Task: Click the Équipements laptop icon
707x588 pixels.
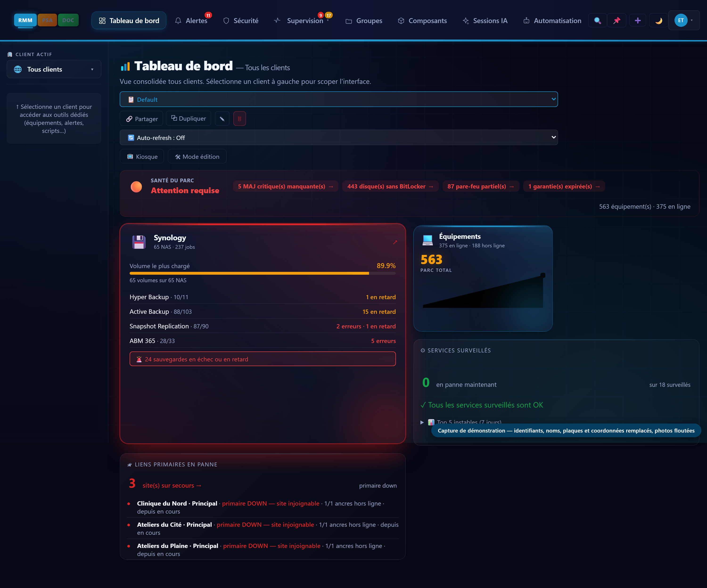Action: 427,240
